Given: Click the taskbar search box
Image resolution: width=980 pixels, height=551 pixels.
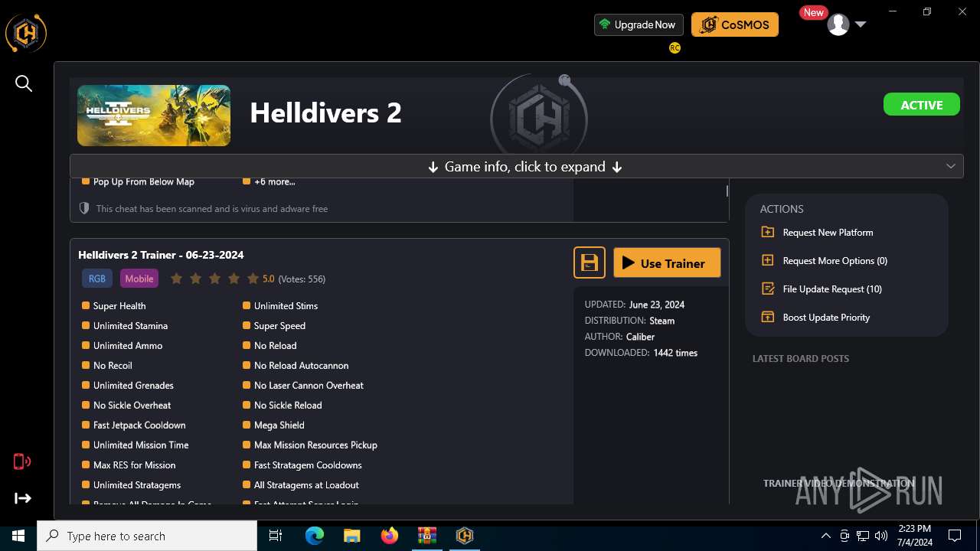Looking at the screenshot, I should 147,536.
